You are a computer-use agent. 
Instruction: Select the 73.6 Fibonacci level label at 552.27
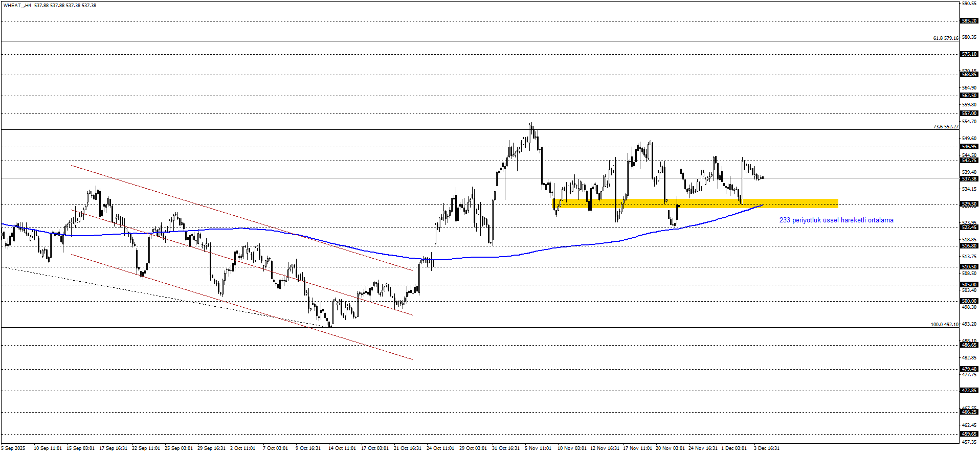click(945, 127)
